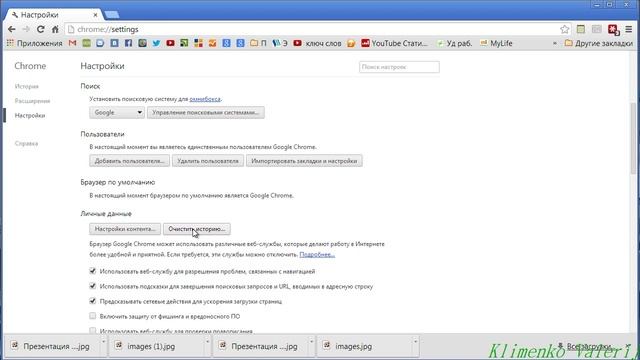
Task: Open the Gmail bookmark icon
Action: tap(73, 43)
